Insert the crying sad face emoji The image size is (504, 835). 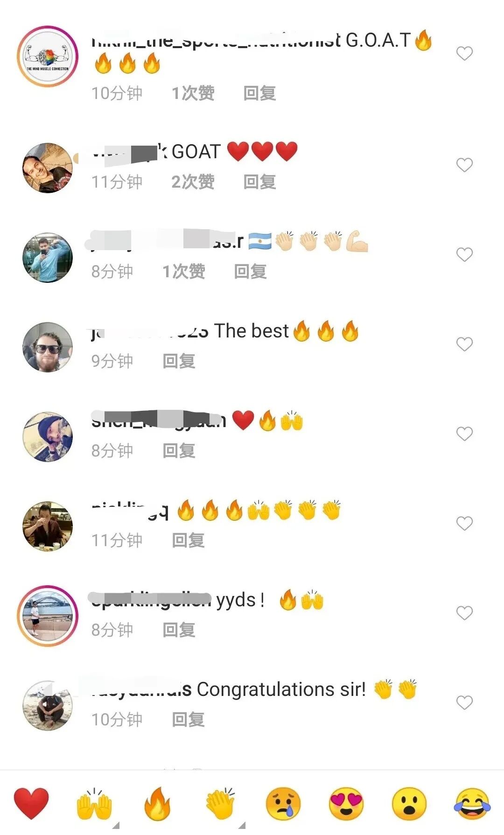pyautogui.click(x=283, y=804)
